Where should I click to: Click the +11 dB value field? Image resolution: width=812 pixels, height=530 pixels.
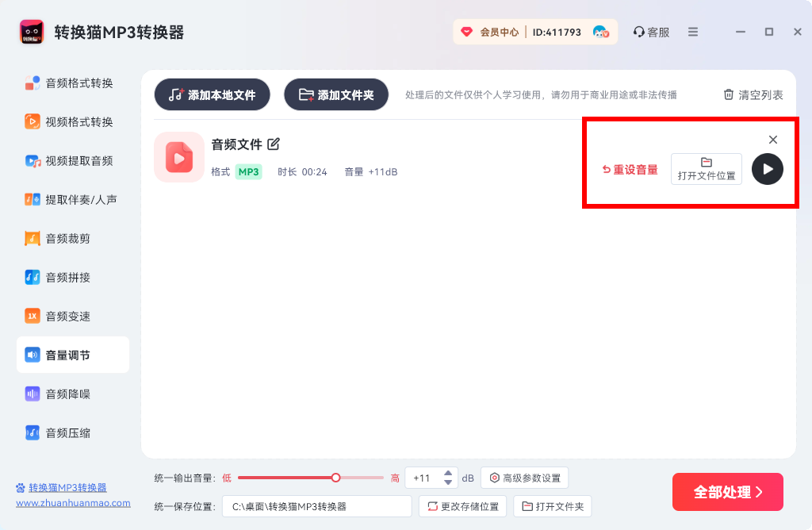(423, 478)
